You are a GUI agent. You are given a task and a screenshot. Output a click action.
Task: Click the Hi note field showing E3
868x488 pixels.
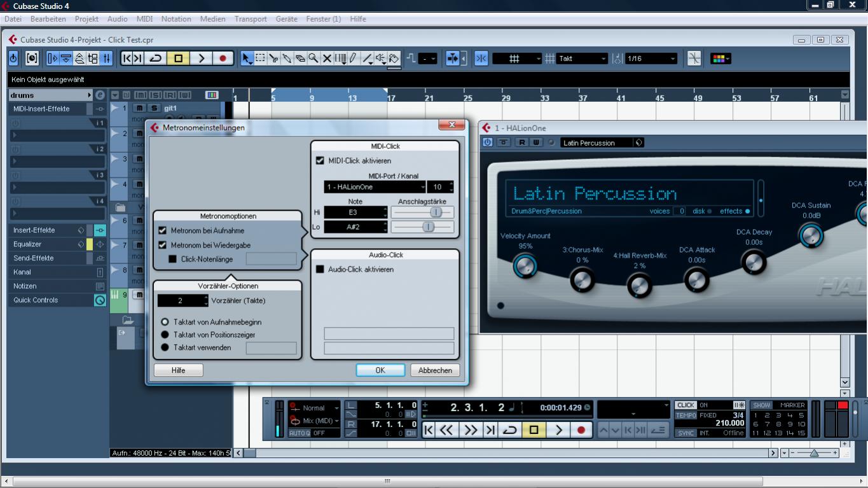[x=355, y=212]
